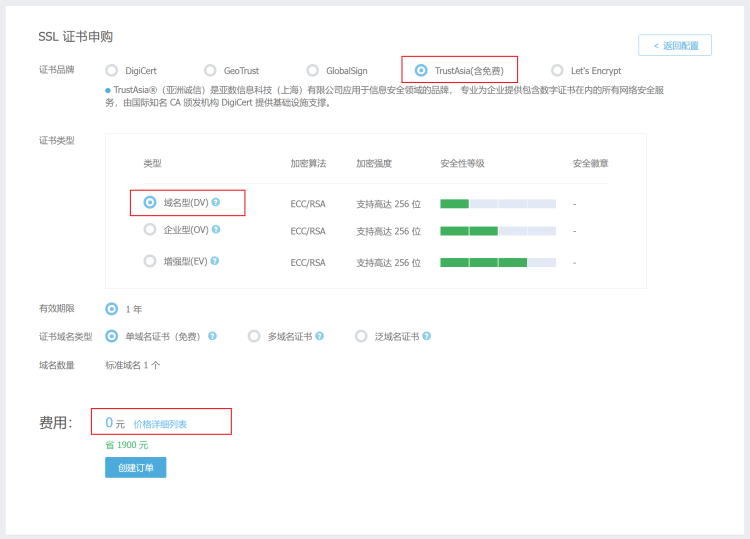Click the 域名数量 label
The height and width of the screenshot is (539, 750).
pos(56,365)
